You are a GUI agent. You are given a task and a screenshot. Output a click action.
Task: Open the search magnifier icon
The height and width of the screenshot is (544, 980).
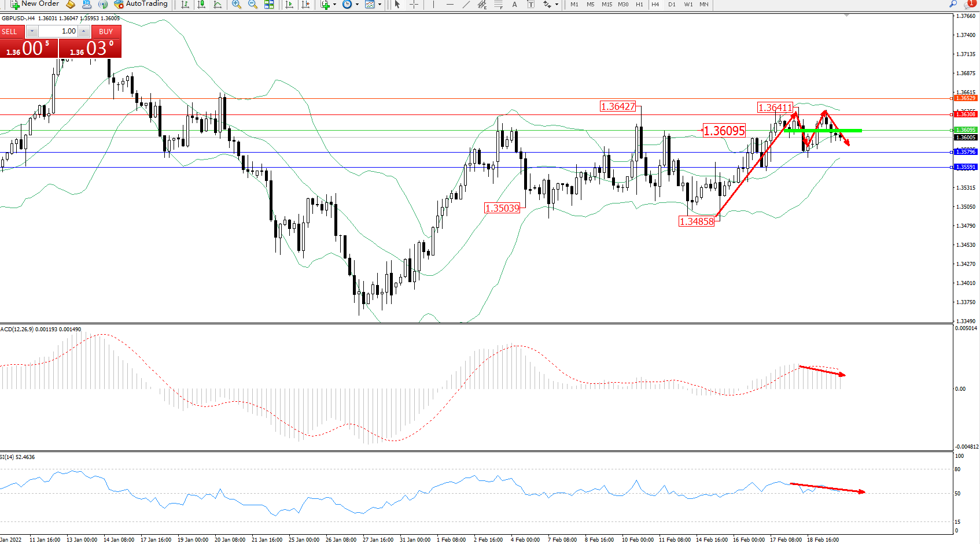click(953, 4)
